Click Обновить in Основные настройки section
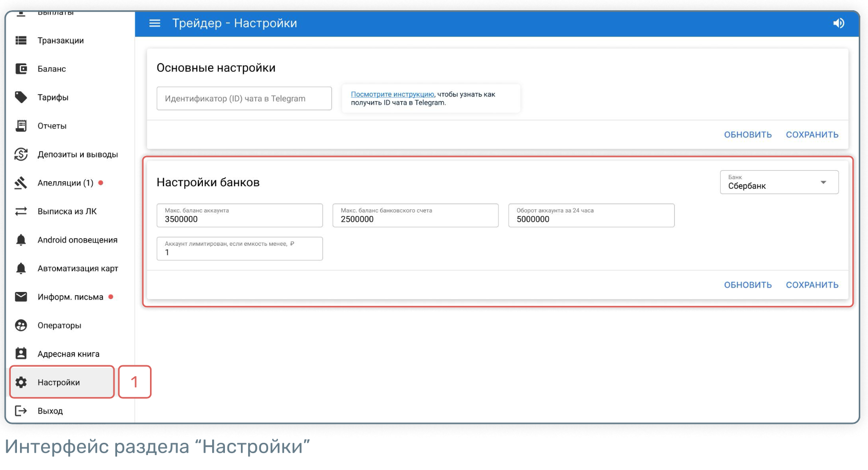Viewport: 868px width, 470px height. pos(747,134)
